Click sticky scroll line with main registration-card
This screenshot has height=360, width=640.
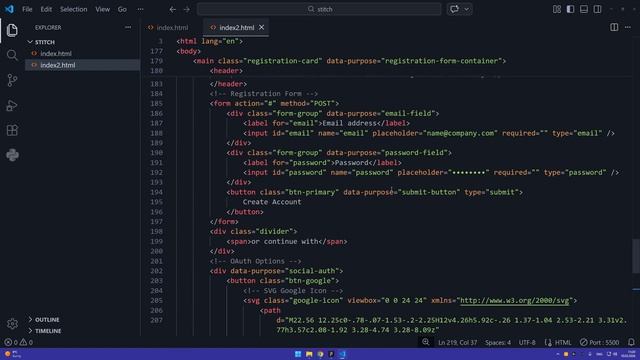point(349,61)
